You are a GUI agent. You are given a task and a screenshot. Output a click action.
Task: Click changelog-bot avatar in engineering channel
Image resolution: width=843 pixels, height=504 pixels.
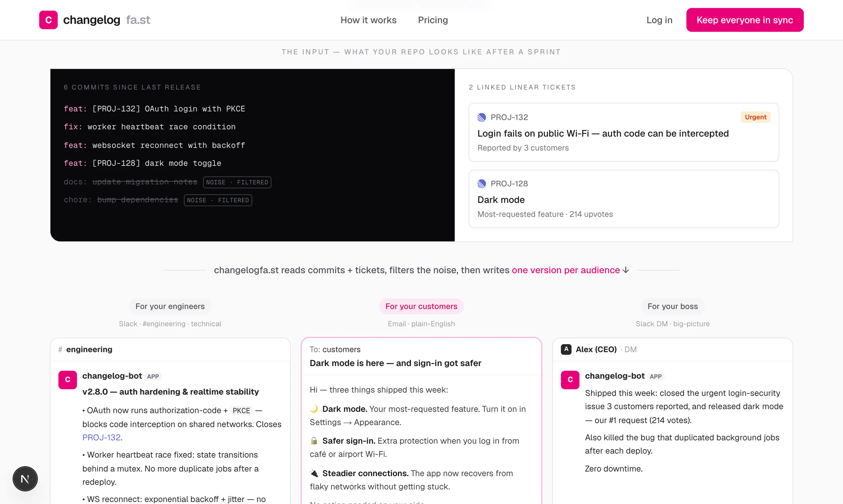tap(68, 380)
